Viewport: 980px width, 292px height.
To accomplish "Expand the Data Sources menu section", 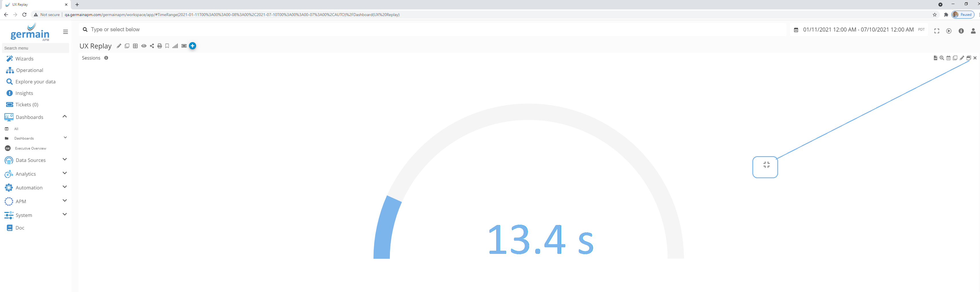I will pyautogui.click(x=64, y=160).
